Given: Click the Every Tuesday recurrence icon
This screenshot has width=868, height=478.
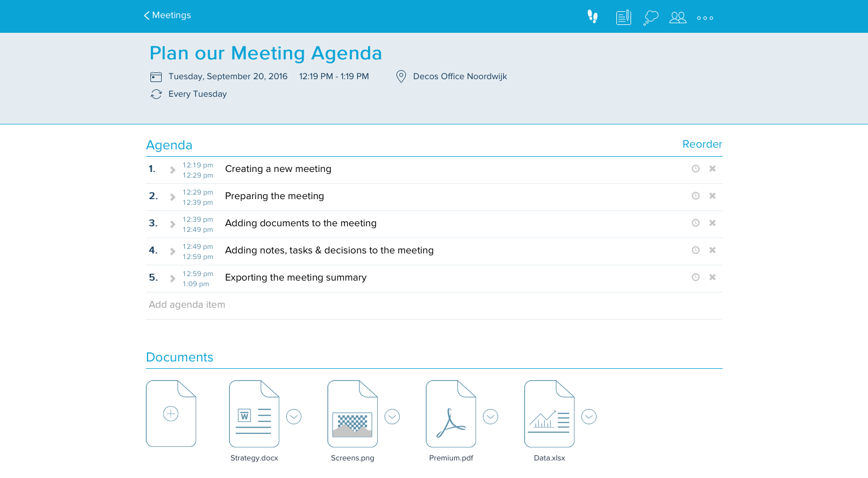Looking at the screenshot, I should tap(156, 94).
